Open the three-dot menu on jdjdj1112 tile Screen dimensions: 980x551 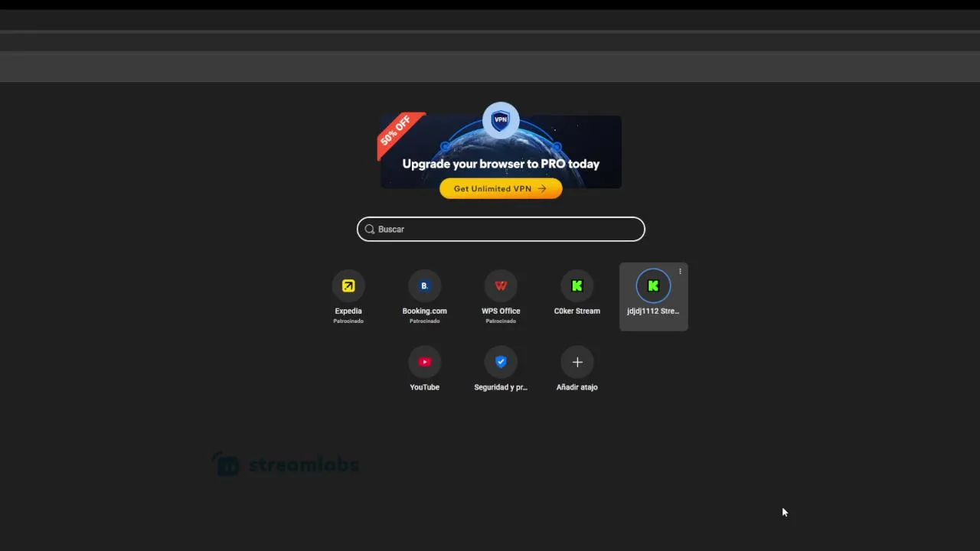(x=680, y=272)
